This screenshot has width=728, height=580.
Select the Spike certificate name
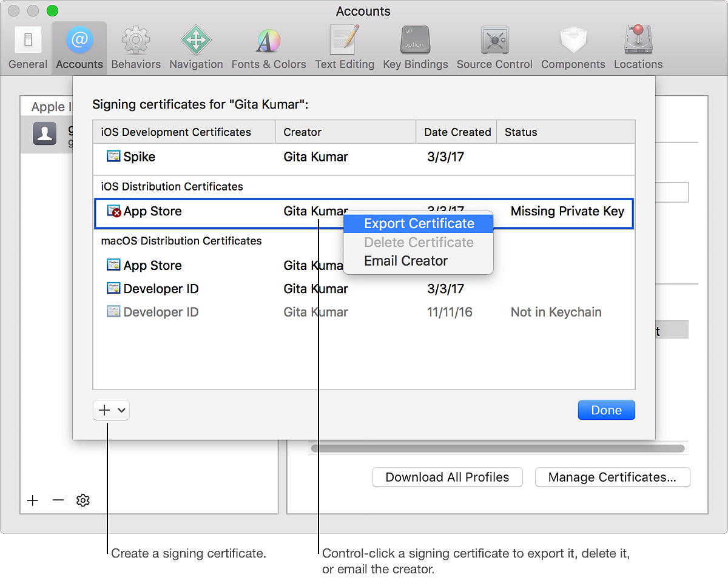(140, 157)
